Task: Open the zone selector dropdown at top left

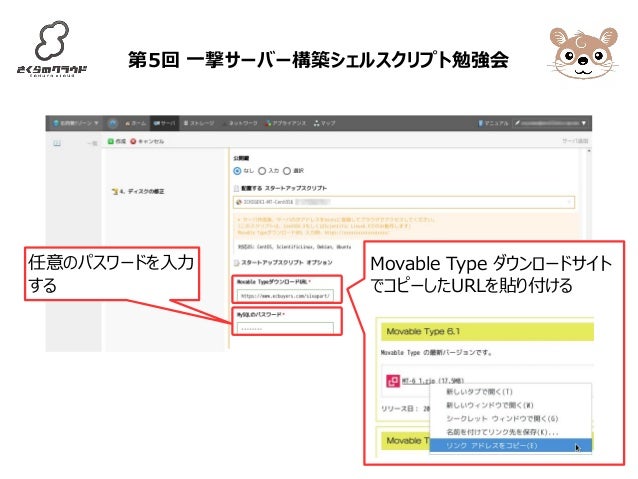Action: 76,123
